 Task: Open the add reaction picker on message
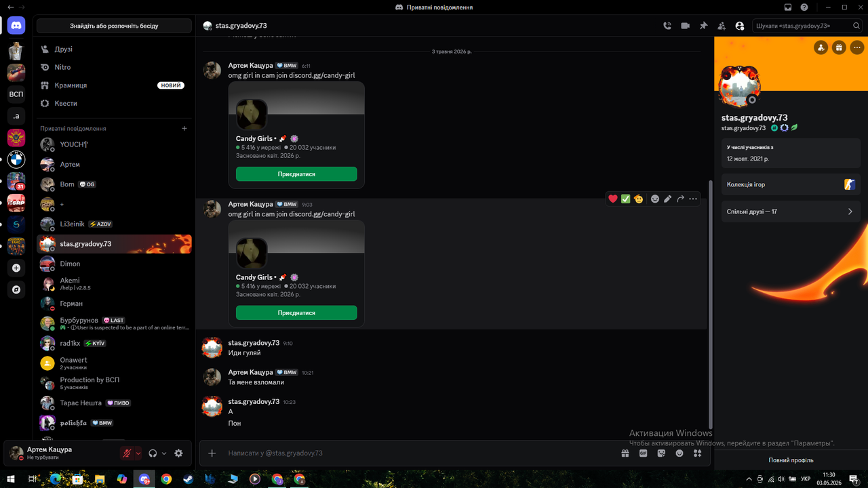pyautogui.click(x=655, y=199)
